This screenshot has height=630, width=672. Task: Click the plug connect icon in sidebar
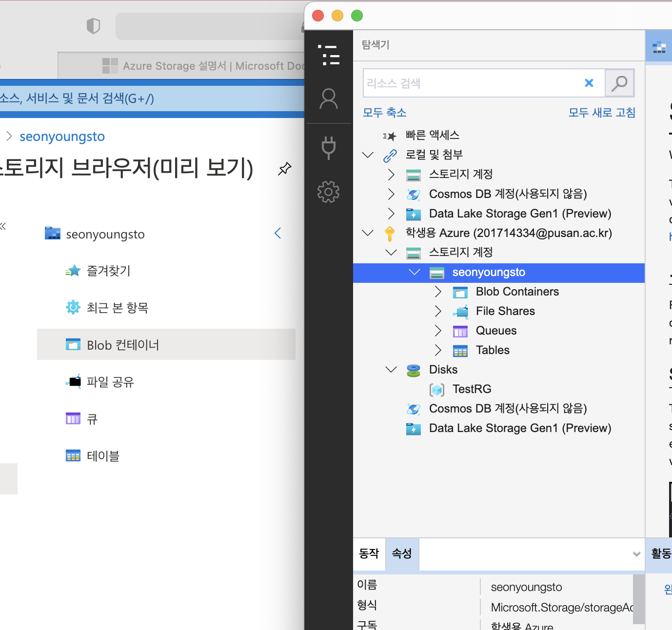(329, 148)
